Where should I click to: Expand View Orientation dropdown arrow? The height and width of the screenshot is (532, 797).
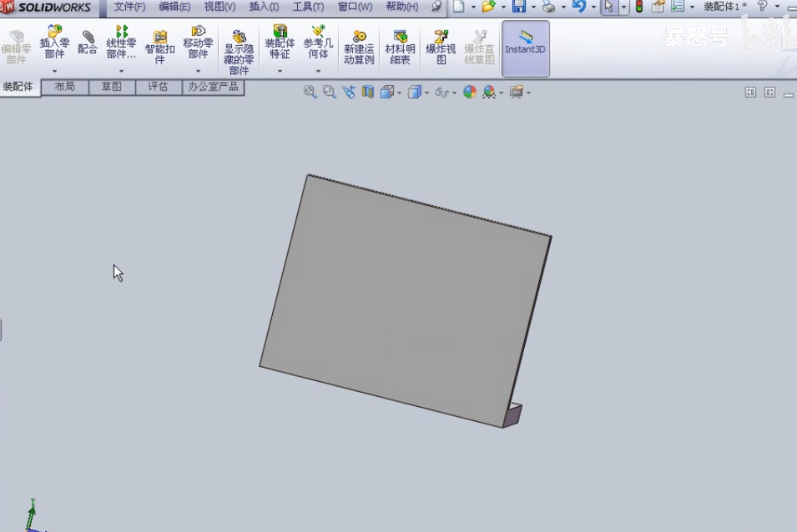coord(399,93)
